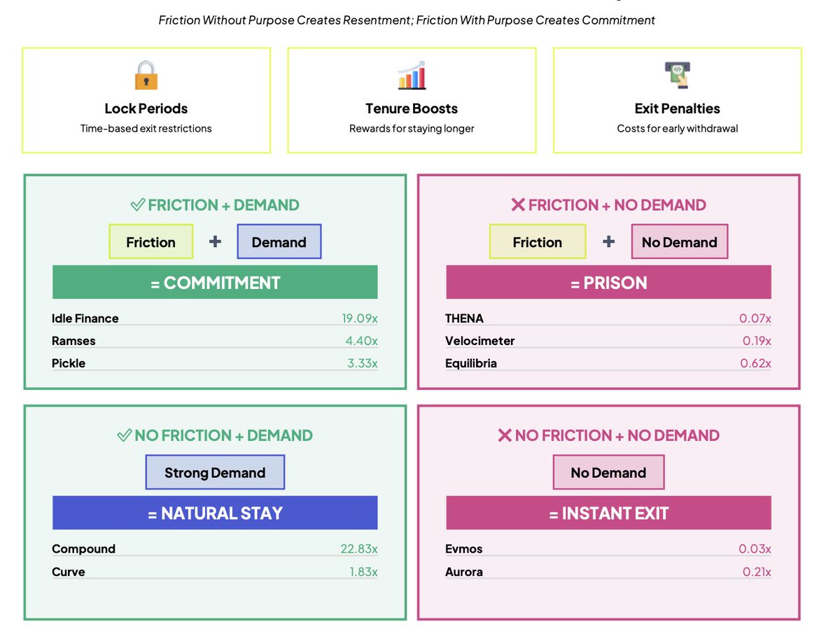Select the Exit Penalties heading
Screen dimensions: 840x634
tap(677, 108)
